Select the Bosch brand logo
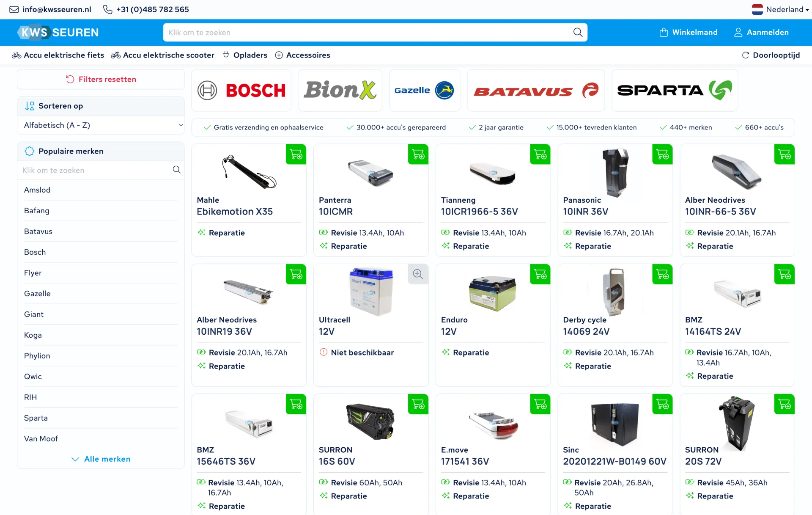This screenshot has height=515, width=812. pyautogui.click(x=241, y=90)
